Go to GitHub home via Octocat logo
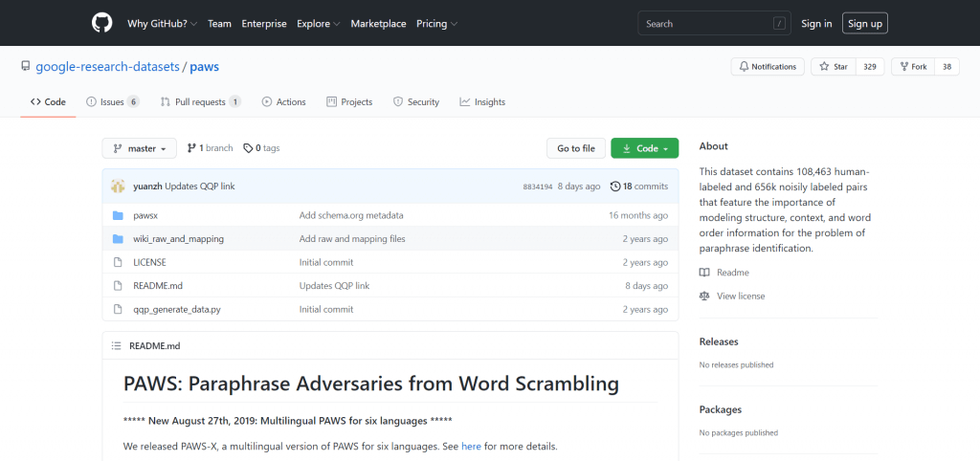The image size is (980, 461). point(101,23)
